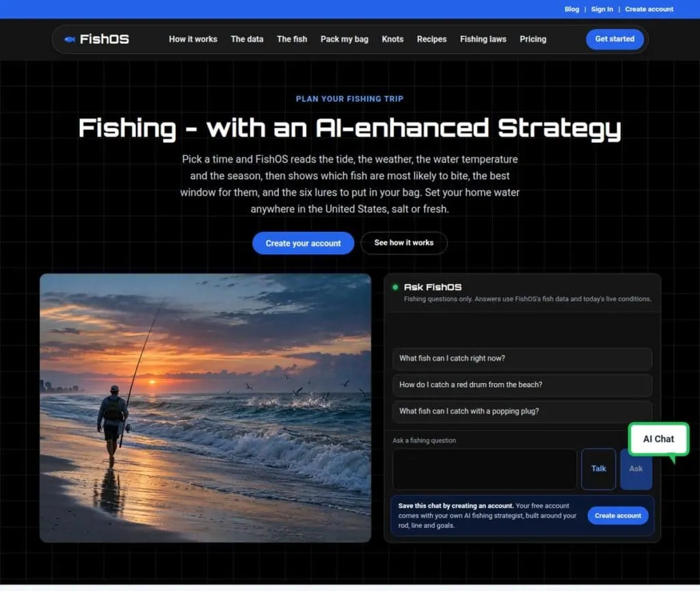Click the 'Fishing – with an AI-enhanced Strategy' headline
700x591 pixels.
pos(349,128)
